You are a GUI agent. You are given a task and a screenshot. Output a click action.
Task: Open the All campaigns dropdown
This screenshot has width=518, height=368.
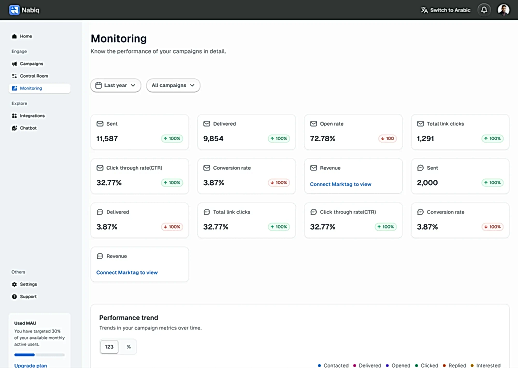pos(173,85)
